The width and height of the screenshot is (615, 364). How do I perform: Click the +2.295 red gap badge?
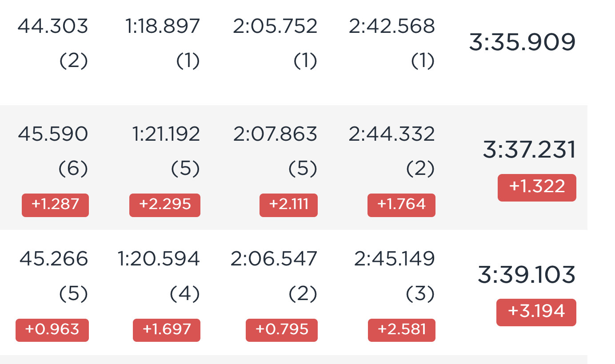coord(165,205)
